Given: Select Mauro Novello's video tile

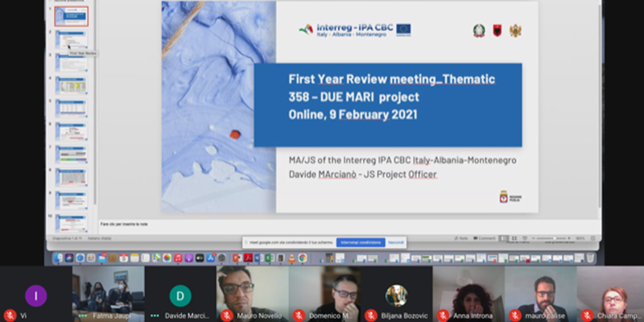Looking at the screenshot, I should click(x=252, y=294).
